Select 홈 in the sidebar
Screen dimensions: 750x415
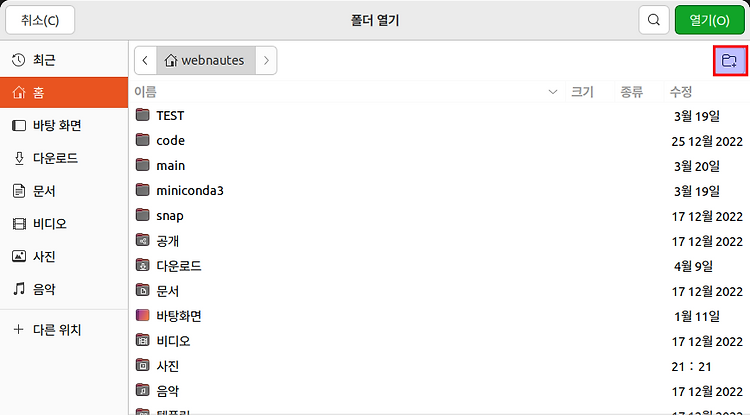[x=64, y=92]
